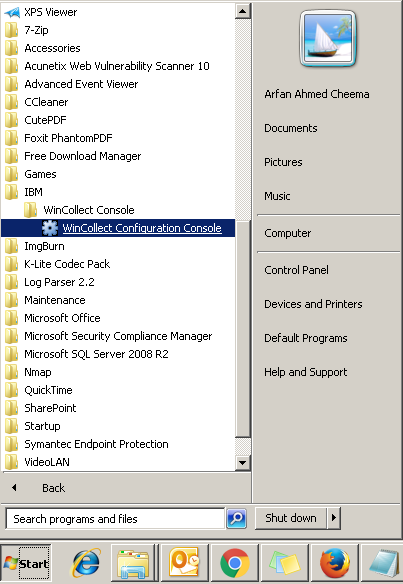
Task: Open Devices and Printers
Action: pos(313,304)
